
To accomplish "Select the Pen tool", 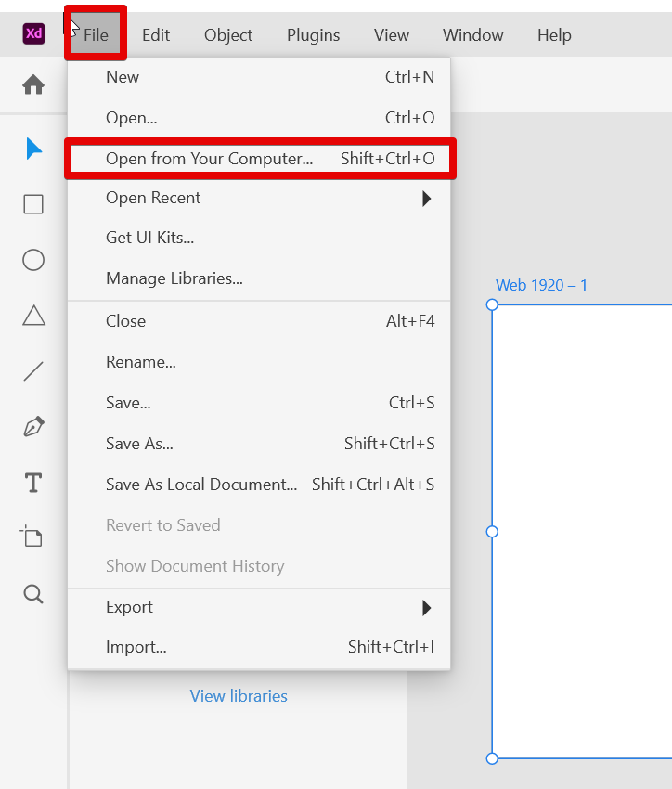I will (33, 427).
